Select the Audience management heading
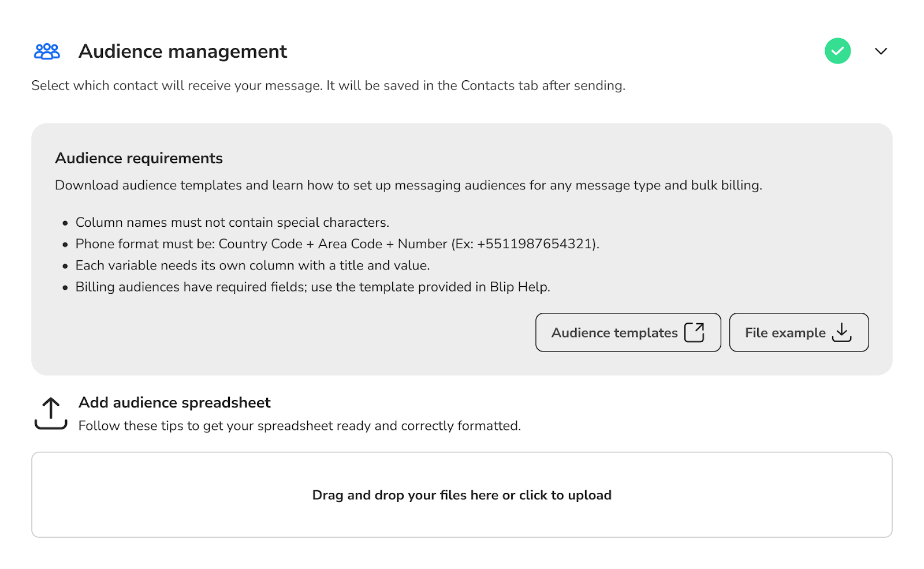 point(182,51)
